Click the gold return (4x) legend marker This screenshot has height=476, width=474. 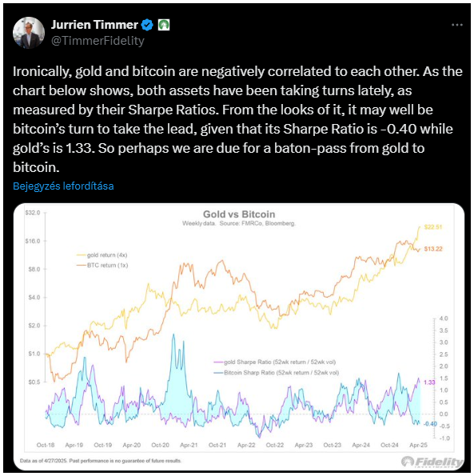pyautogui.click(x=82, y=255)
